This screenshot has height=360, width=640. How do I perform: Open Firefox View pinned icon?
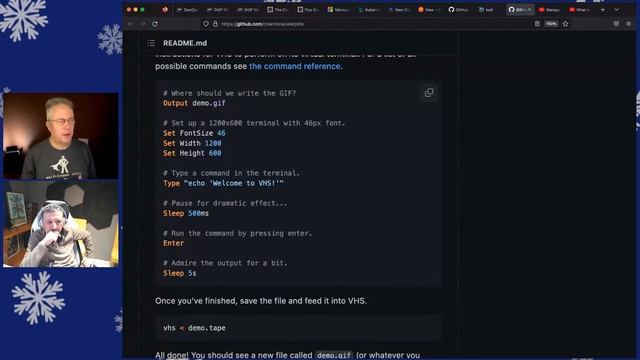coord(165,9)
